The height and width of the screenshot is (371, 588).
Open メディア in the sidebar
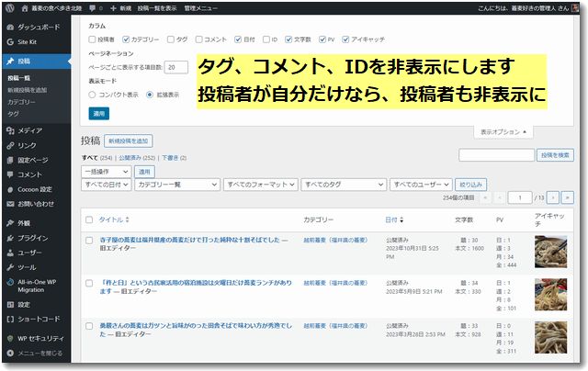(9, 130)
